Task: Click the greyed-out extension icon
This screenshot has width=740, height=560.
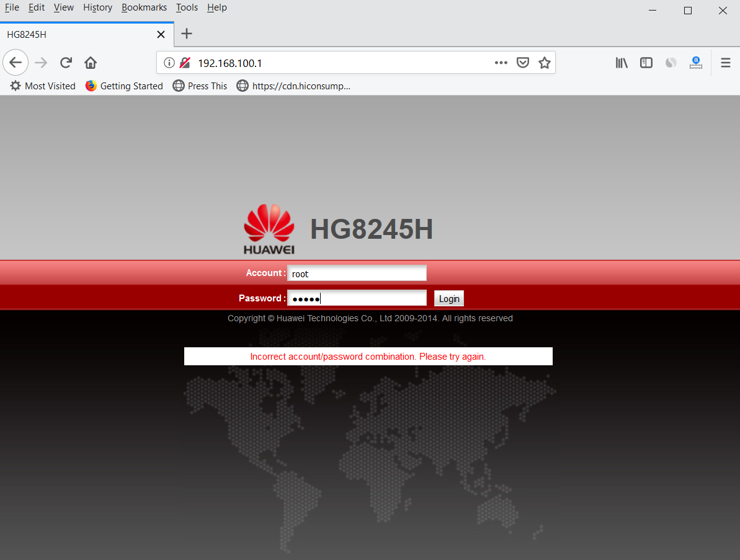Action: tap(671, 63)
